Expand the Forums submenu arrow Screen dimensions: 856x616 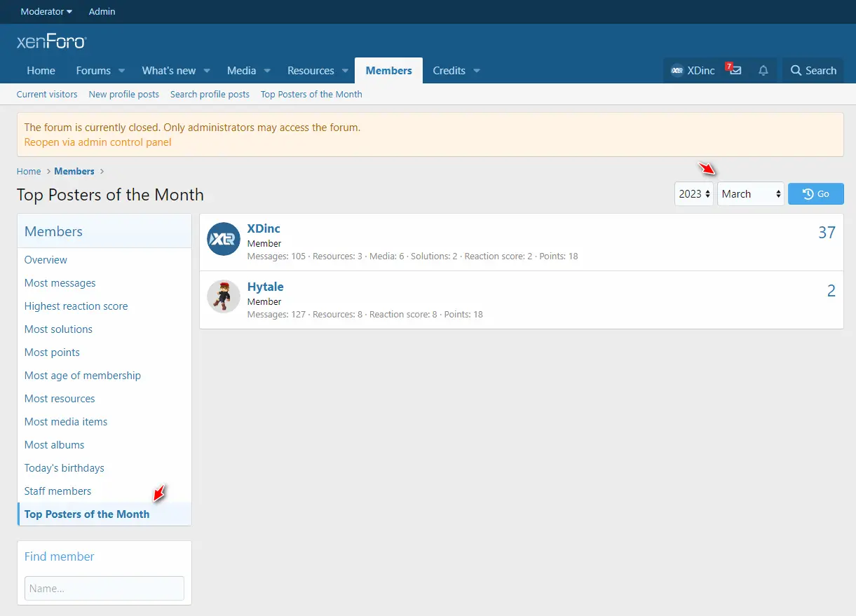121,71
